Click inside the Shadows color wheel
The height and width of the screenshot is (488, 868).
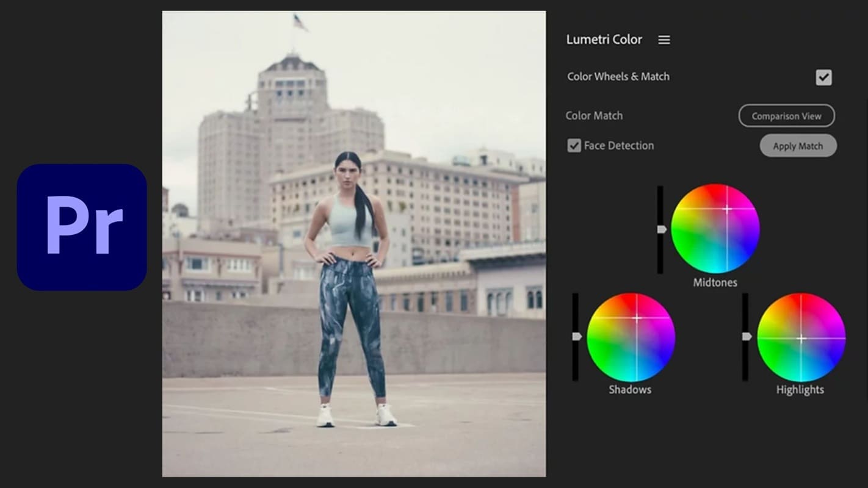630,337
